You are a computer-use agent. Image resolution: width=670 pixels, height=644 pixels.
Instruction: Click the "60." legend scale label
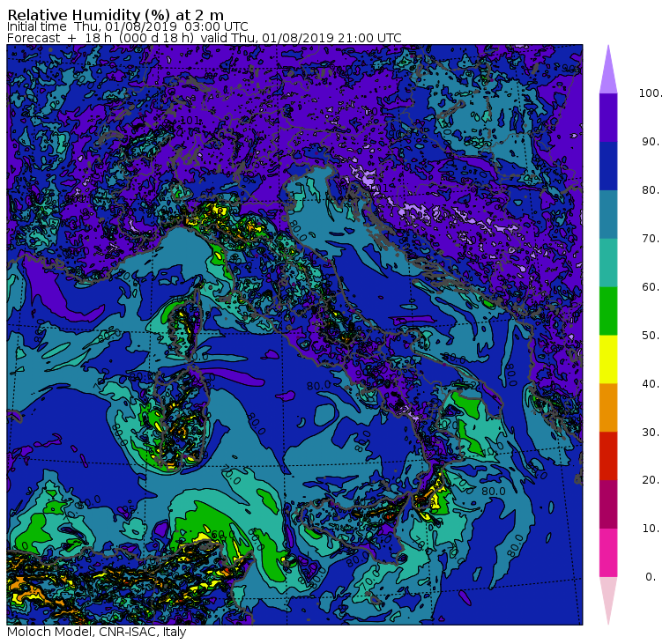[651, 287]
